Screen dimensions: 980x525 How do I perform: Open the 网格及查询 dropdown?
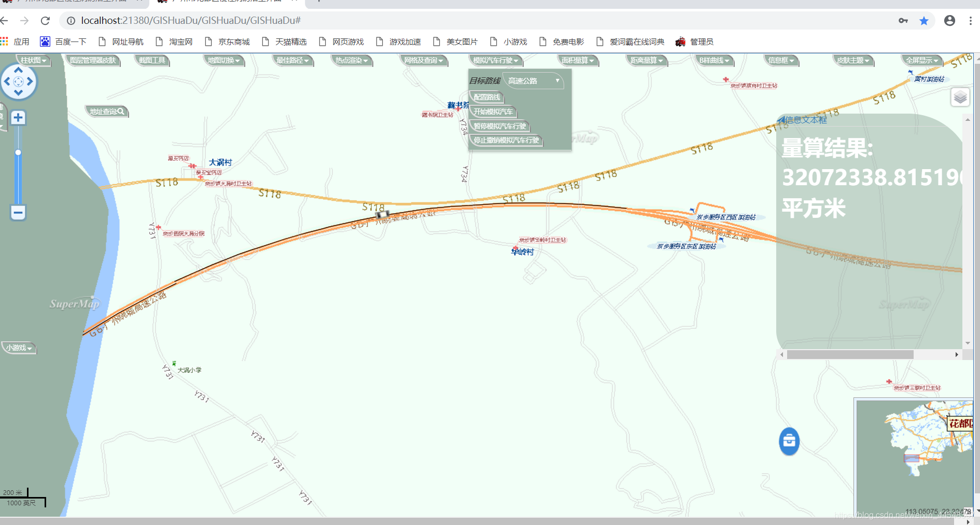(x=424, y=61)
